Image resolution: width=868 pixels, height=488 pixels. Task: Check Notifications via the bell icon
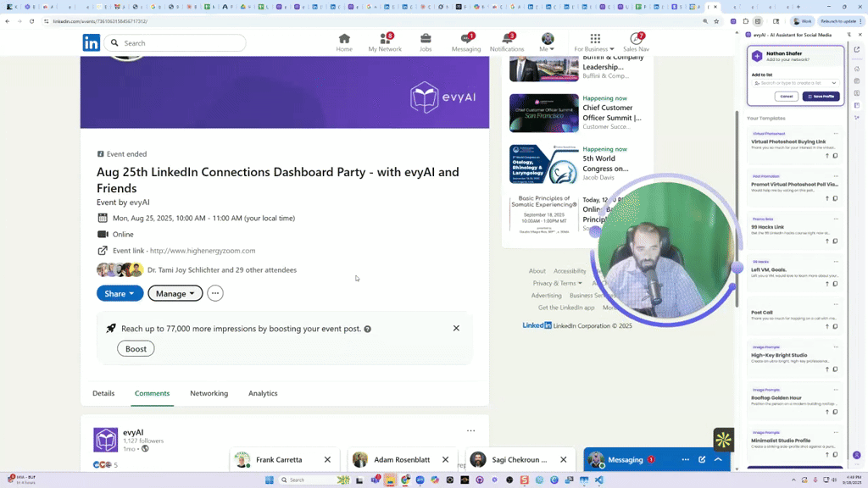(x=507, y=42)
